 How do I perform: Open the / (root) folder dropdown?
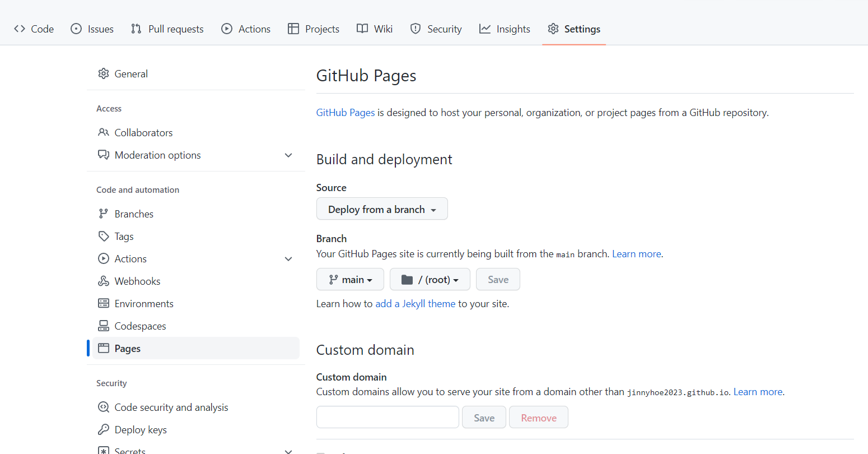click(x=430, y=279)
